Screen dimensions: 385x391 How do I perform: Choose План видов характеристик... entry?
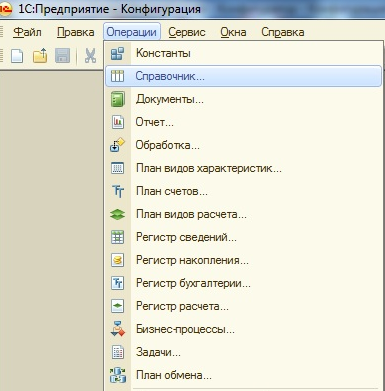[244, 168]
